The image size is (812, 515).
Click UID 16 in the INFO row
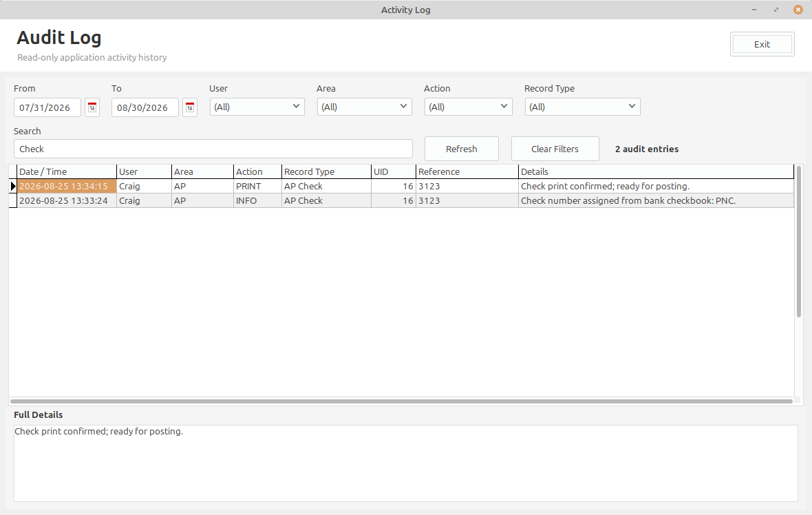(394, 200)
